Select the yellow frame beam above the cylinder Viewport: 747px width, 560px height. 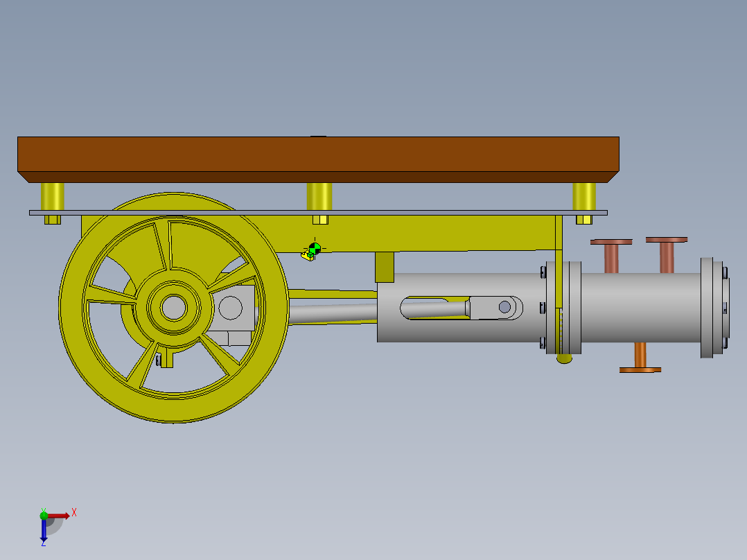point(414,233)
